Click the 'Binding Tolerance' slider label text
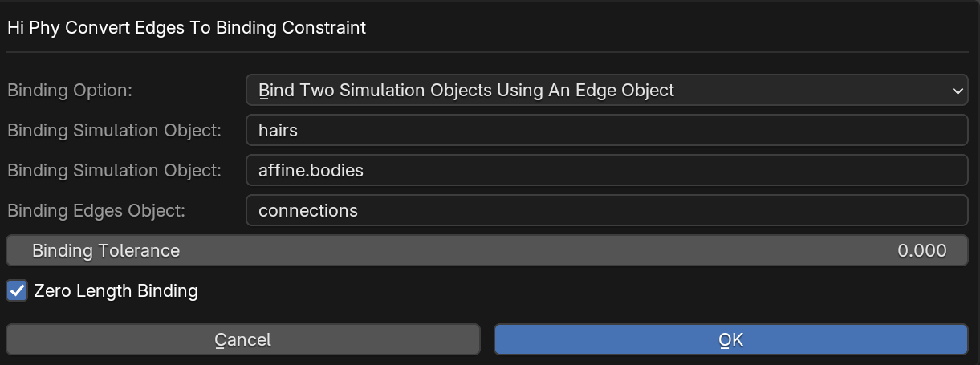The width and height of the screenshot is (980, 365). tap(106, 251)
